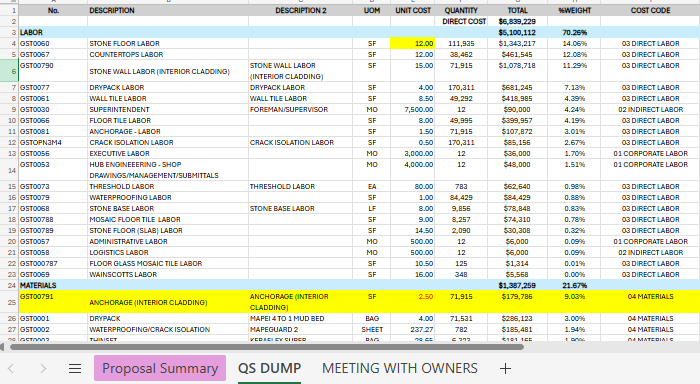Screen dimensions: 700x384
Task: Switch to the Proposal Summary tab
Action: (160, 368)
